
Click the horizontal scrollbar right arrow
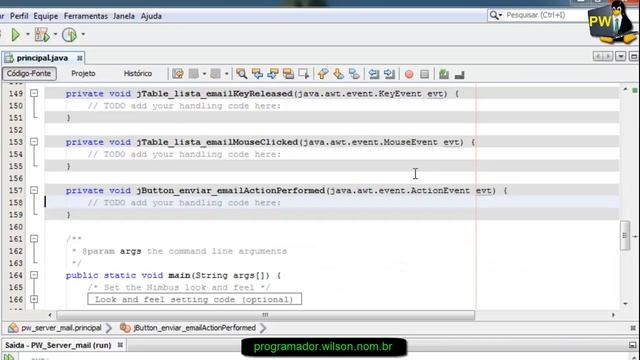[613, 315]
